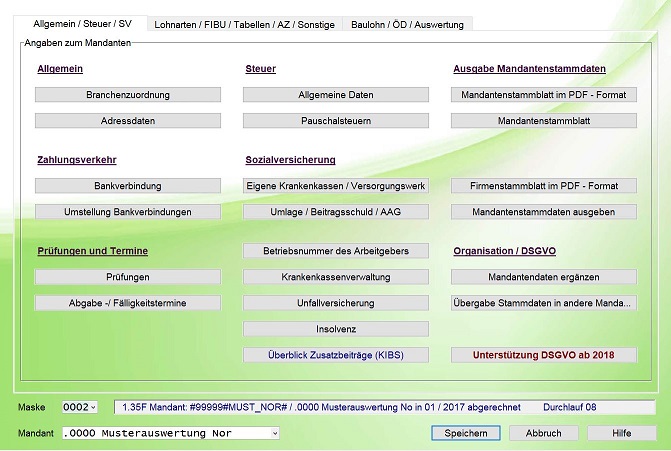Viewport: 671px width, 451px height.
Task: Open Hilfe for this dialog
Action: [x=621, y=433]
